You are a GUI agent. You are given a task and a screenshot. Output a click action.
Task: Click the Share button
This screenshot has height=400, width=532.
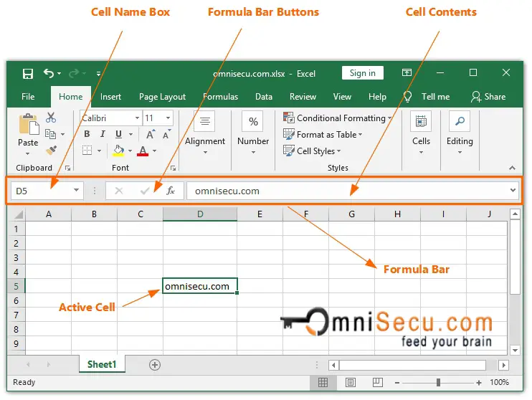pyautogui.click(x=488, y=97)
